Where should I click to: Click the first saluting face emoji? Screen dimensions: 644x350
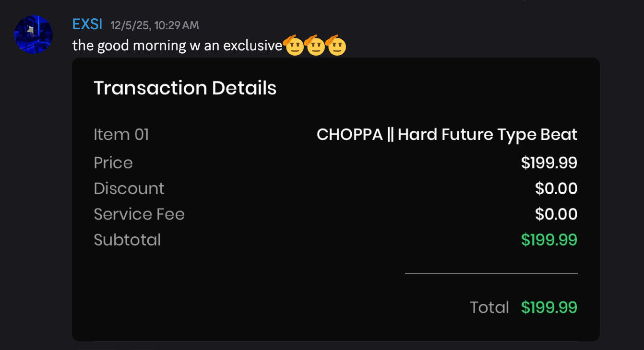[293, 46]
